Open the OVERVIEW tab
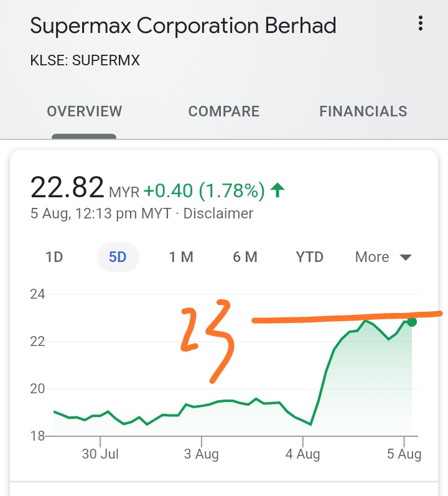Screen dimensions: 448x496 point(85,111)
